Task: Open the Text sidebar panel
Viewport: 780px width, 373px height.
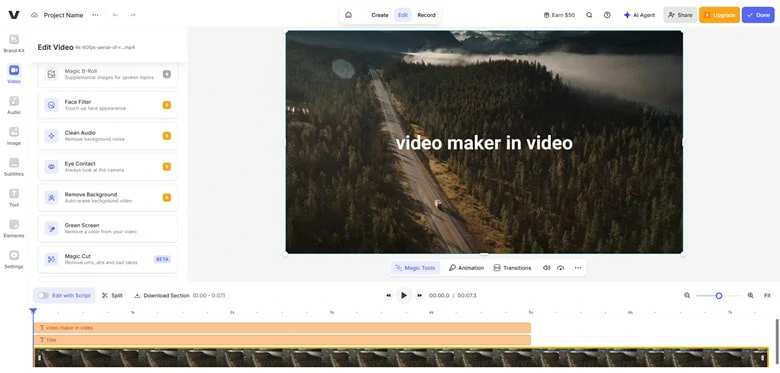Action: coord(14,197)
